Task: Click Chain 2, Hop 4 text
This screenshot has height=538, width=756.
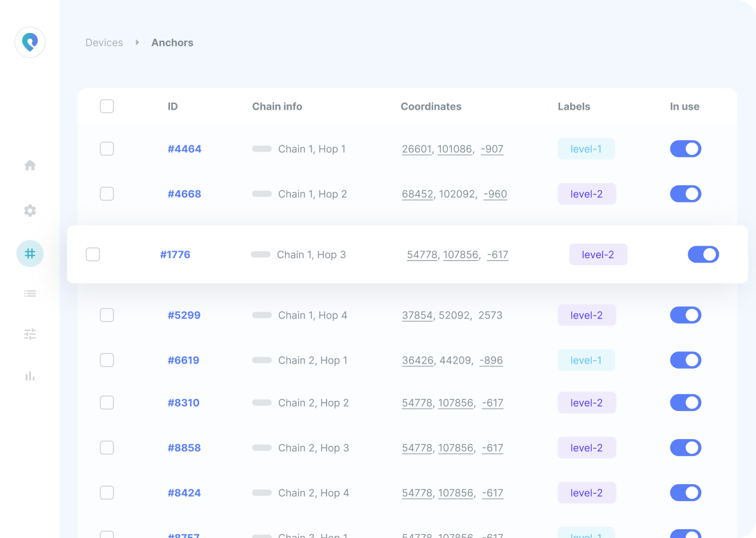Action: (313, 493)
